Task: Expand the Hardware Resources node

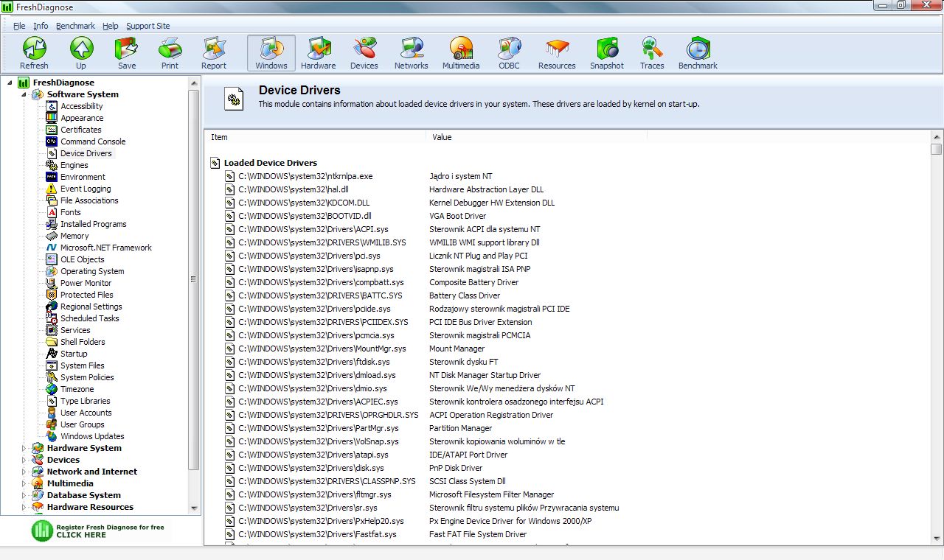Action: coord(24,507)
